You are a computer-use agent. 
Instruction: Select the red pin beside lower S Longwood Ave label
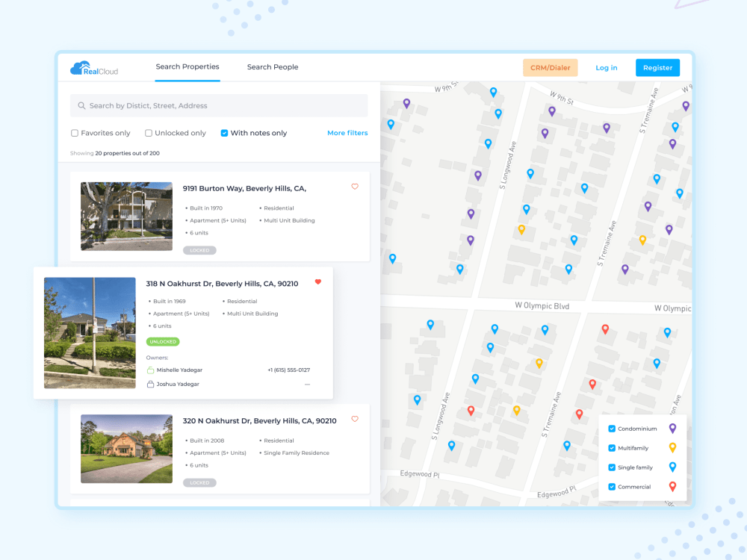(x=471, y=411)
